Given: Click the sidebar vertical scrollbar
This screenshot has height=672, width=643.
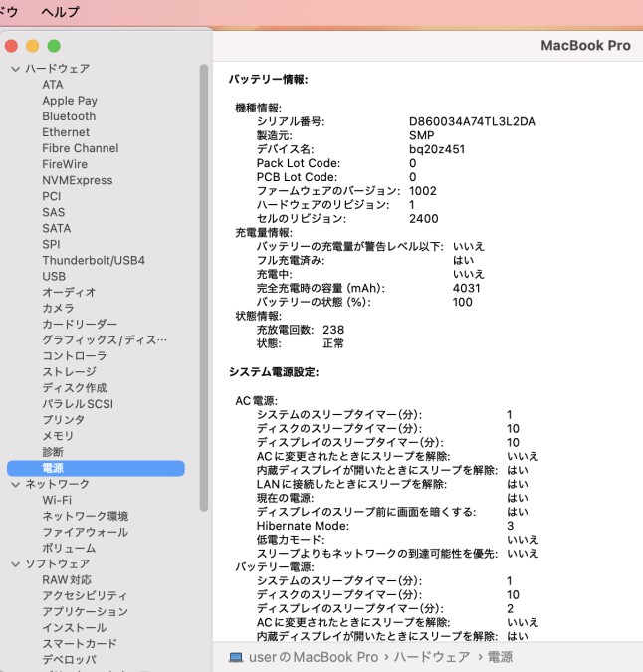Looking at the screenshot, I should pyautogui.click(x=204, y=287).
